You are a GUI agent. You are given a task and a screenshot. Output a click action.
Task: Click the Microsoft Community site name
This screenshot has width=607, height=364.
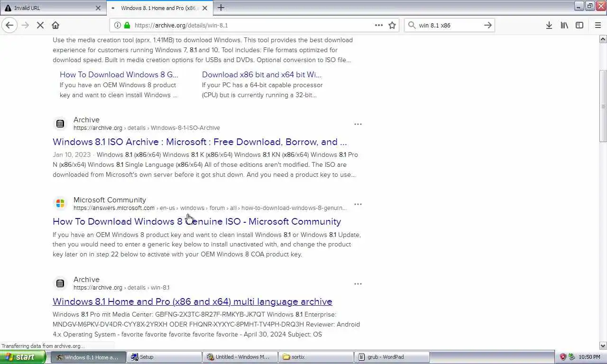[110, 200]
